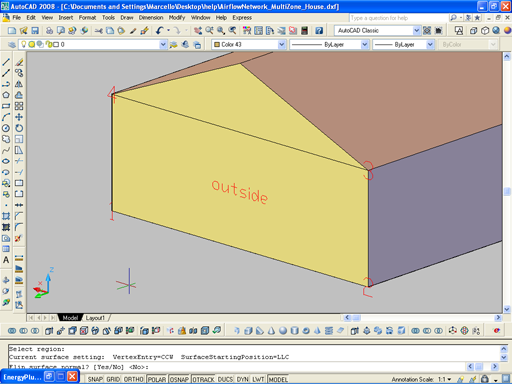
Task: Expand the undo history dropdown arrow
Action: coord(168,31)
